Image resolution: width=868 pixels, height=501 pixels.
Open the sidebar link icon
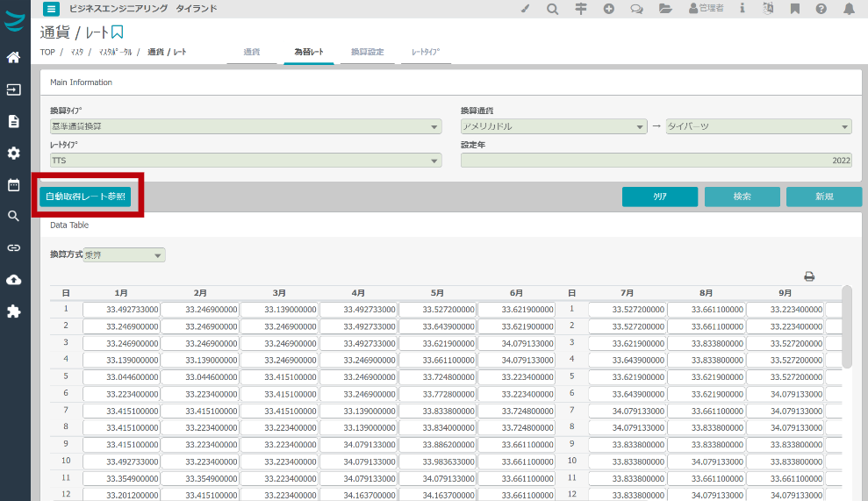point(14,247)
